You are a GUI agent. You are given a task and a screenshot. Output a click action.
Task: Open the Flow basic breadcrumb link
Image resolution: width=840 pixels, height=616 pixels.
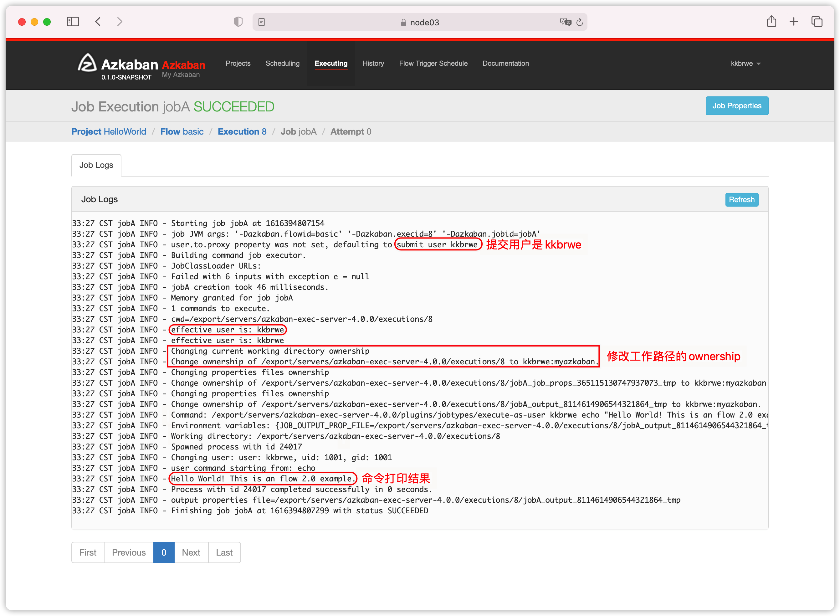tap(182, 132)
